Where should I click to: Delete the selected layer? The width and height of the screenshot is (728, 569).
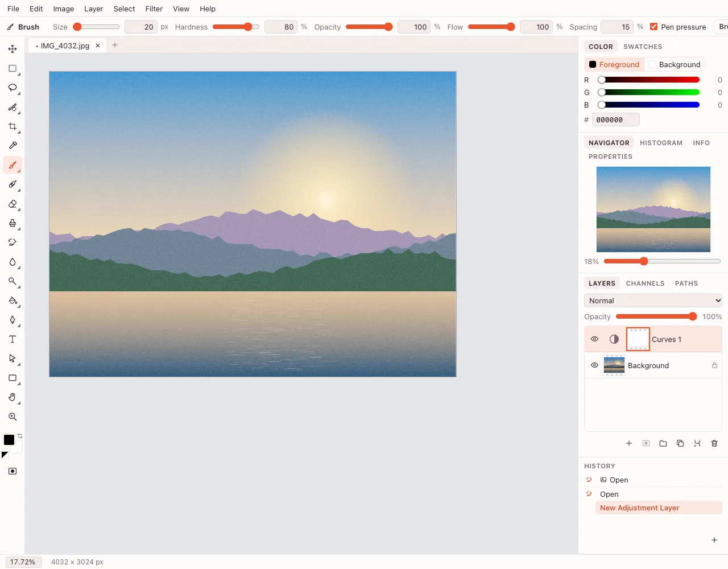coord(714,443)
